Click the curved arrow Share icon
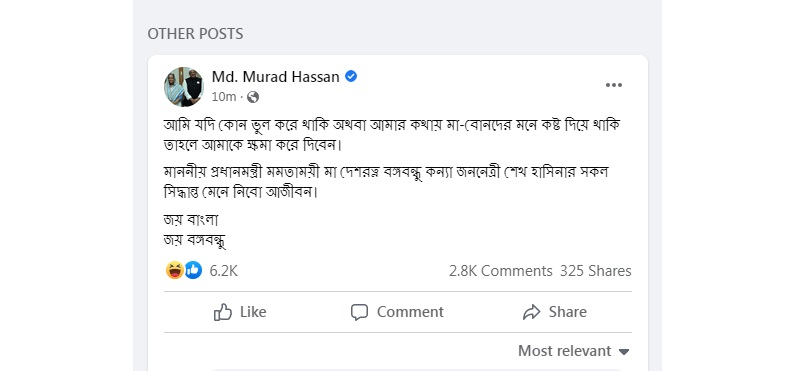Screen dimensions: 800x371 [x=531, y=312]
